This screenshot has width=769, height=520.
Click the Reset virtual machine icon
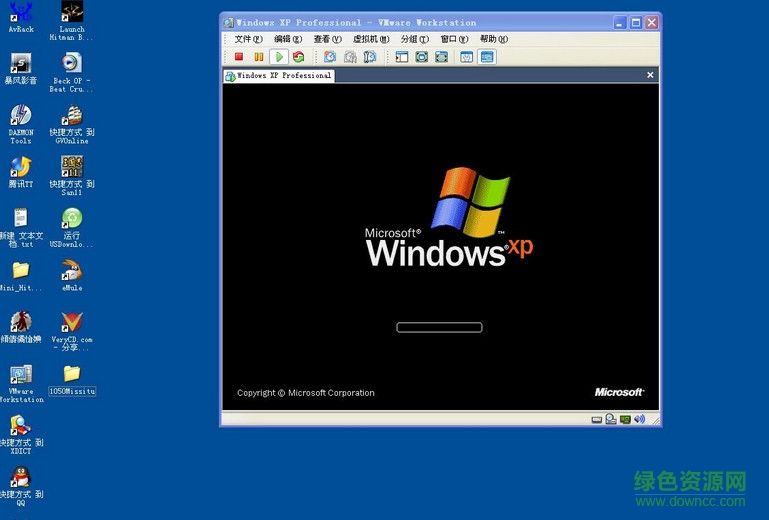298,57
